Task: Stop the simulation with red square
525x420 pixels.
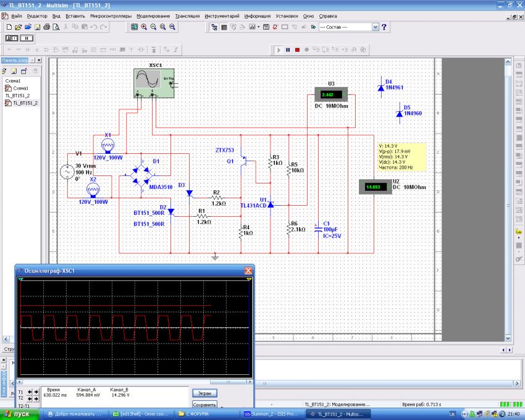Action: tap(297, 49)
